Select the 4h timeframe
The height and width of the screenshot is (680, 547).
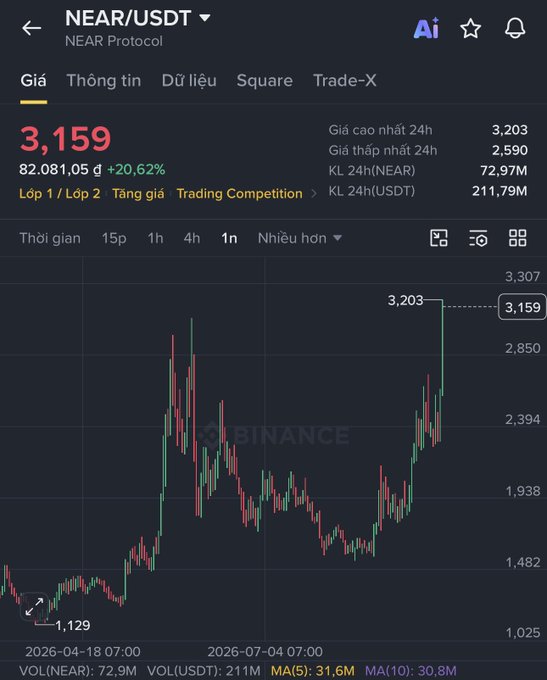(192, 238)
